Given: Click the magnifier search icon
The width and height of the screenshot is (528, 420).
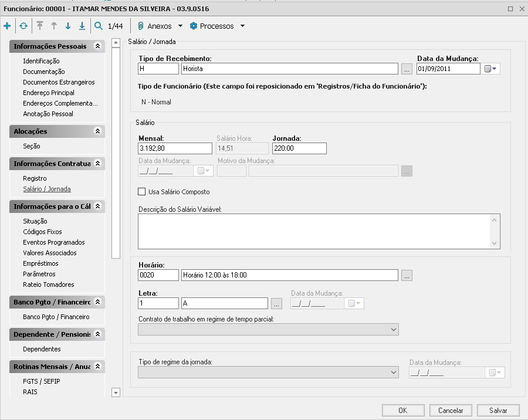Looking at the screenshot, I should [99, 26].
